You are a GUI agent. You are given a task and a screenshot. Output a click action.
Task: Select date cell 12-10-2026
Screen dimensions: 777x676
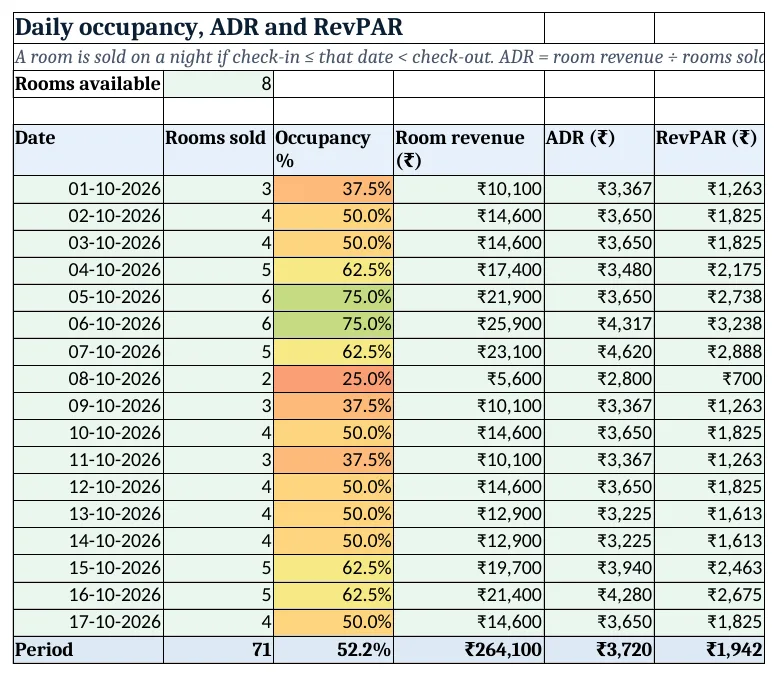point(88,487)
